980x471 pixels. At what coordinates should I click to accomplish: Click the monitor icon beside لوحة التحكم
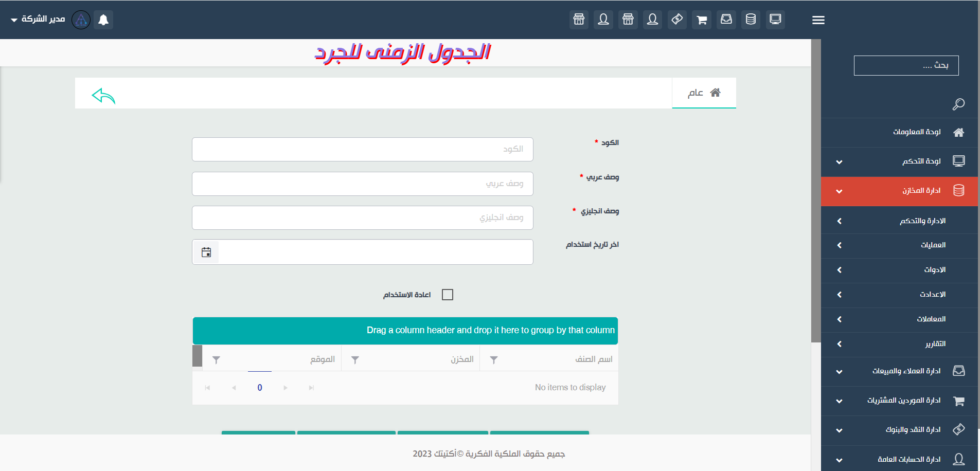pyautogui.click(x=958, y=161)
